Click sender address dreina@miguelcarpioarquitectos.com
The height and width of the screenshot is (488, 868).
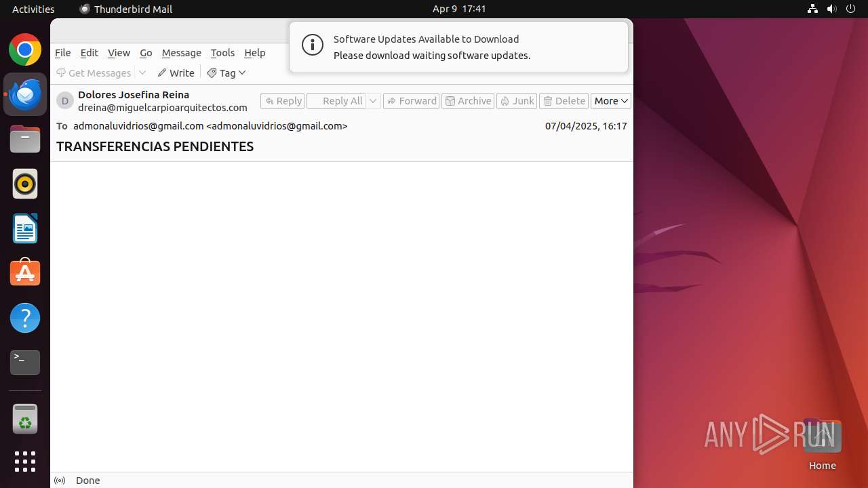(163, 108)
